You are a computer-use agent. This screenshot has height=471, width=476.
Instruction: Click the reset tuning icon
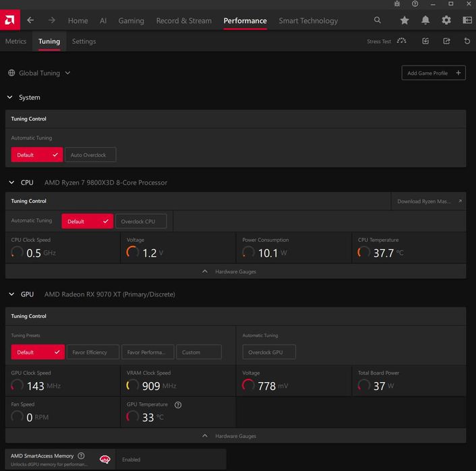(467, 41)
